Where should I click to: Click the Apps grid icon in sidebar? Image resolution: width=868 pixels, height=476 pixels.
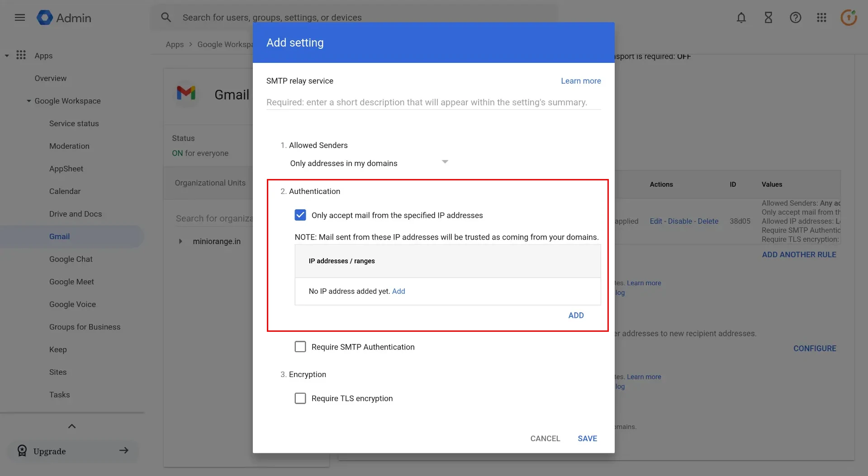[21, 55]
